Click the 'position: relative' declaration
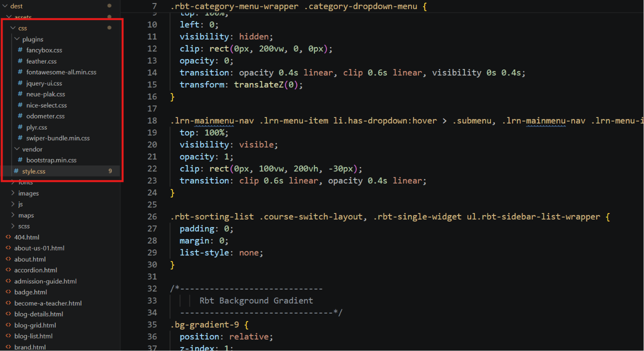Image resolution: width=644 pixels, height=351 pixels. 226,336
